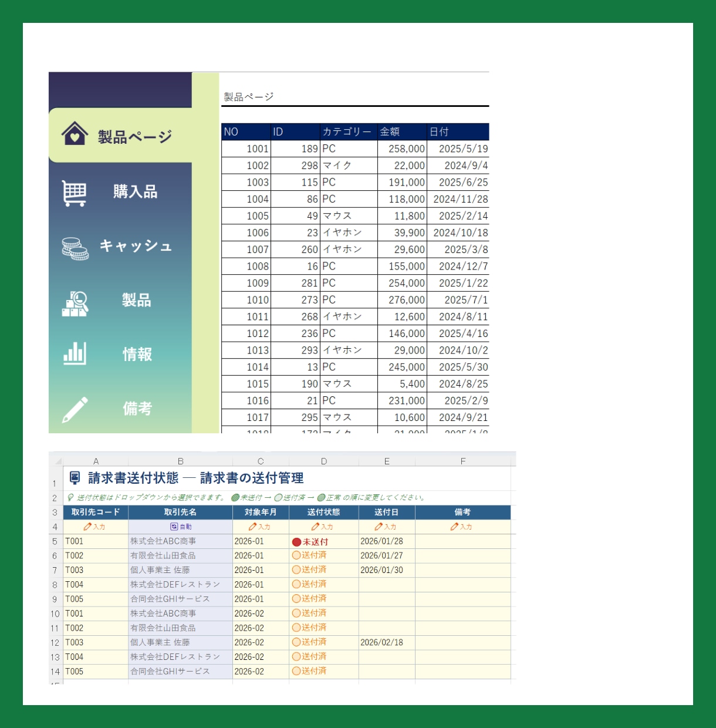The width and height of the screenshot is (716, 728).
Task: Open 送付済 status cell in row 14
Action: point(323,671)
